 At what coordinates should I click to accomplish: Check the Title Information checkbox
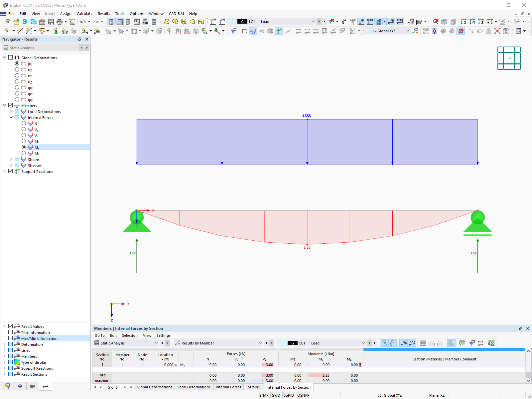[10, 332]
